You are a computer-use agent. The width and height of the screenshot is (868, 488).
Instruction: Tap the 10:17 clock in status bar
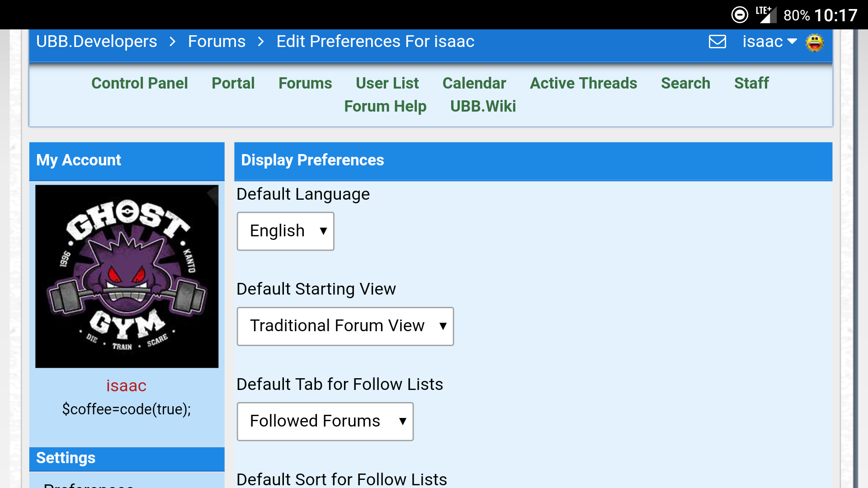pyautogui.click(x=835, y=15)
